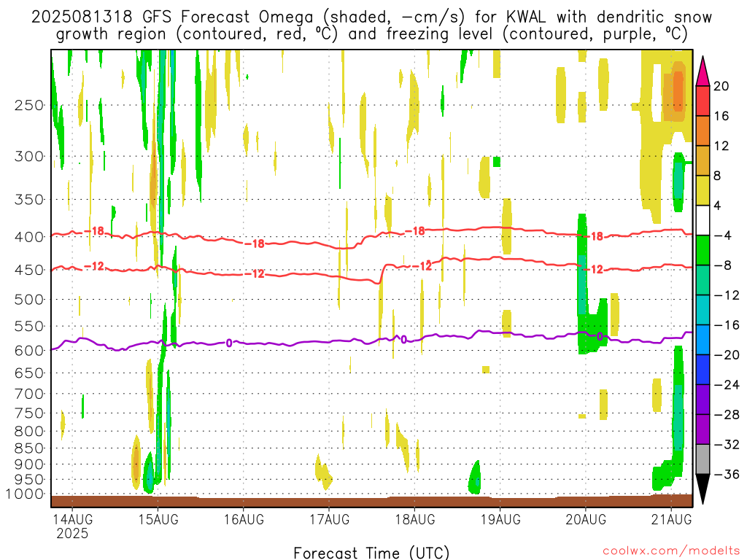Click the chart title first line

click(371, 17)
